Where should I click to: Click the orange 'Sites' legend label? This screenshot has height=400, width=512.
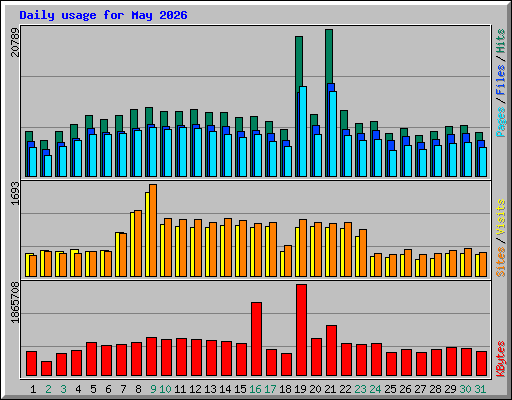pyautogui.click(x=501, y=262)
